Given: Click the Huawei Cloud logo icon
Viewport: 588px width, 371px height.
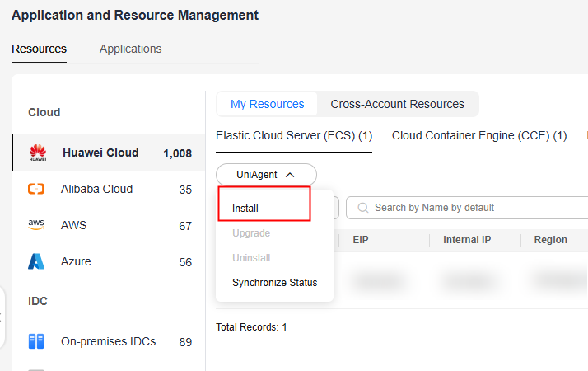Looking at the screenshot, I should pos(38,153).
